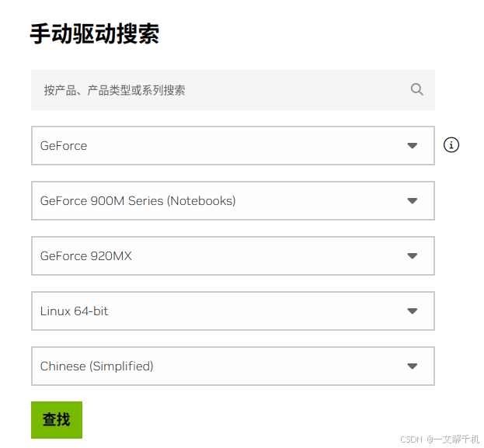Click the 手动驱动搜索 heading
The image size is (484, 448).
point(94,34)
